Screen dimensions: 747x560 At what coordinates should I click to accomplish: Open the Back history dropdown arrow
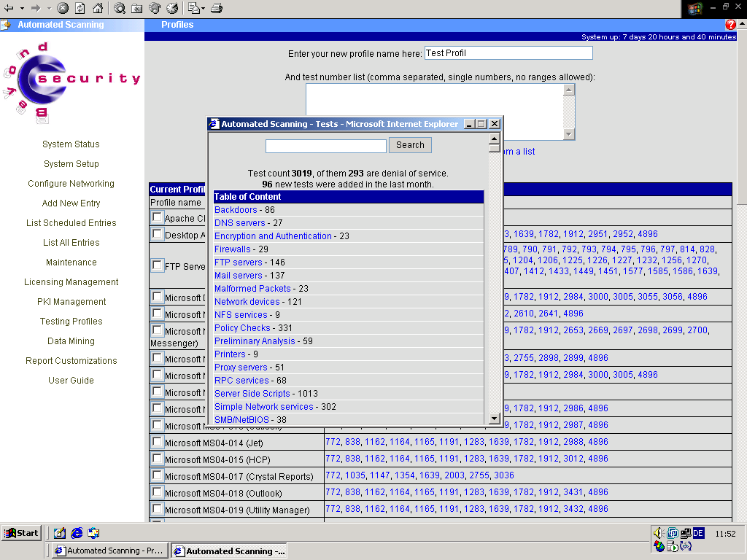(x=22, y=8)
